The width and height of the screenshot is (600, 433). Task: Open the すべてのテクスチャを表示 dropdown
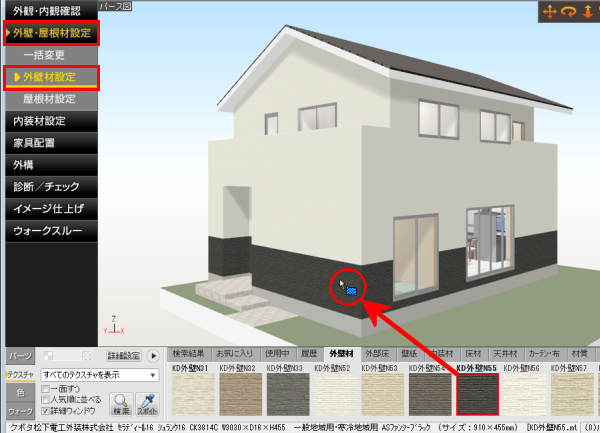[99, 375]
